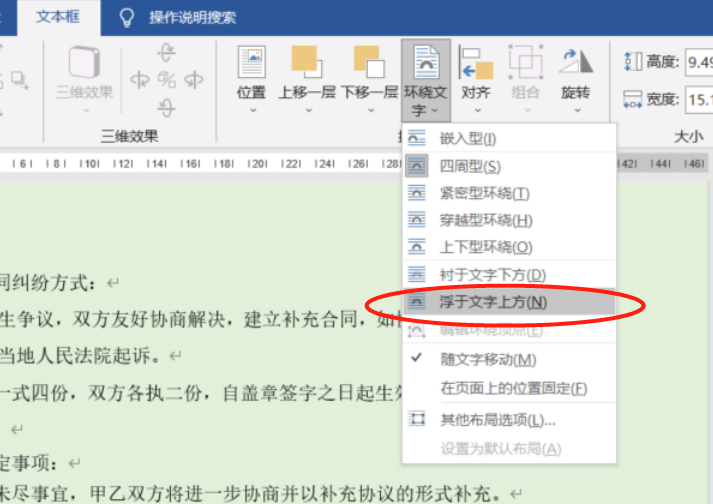Click 设置为默认布局(A) menu entry
Screen dimensions: 713x504
[509, 449]
